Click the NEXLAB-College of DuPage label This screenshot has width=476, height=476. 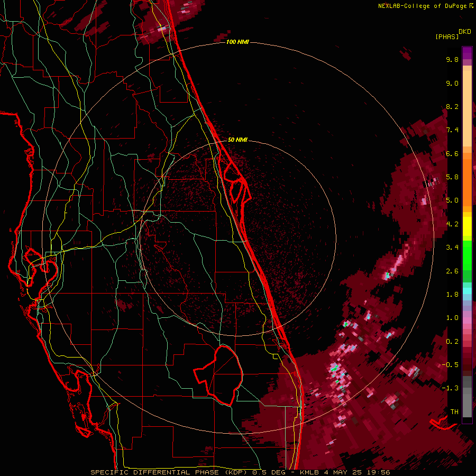(x=422, y=6)
